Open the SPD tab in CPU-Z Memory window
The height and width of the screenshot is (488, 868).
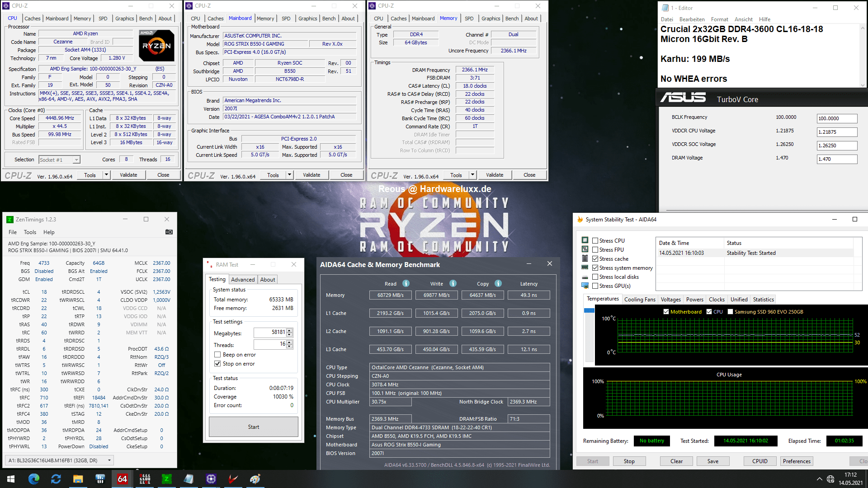(469, 19)
